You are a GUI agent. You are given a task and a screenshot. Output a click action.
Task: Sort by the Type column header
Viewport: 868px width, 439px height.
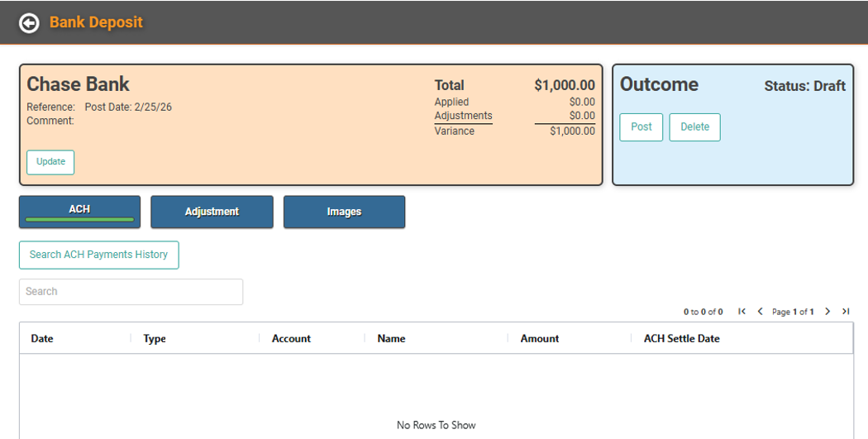point(155,338)
